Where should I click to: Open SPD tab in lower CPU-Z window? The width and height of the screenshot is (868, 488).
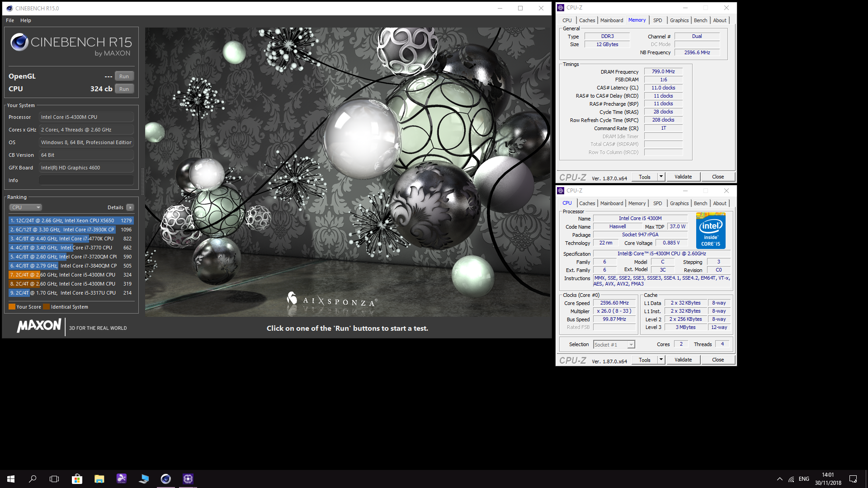pyautogui.click(x=657, y=203)
